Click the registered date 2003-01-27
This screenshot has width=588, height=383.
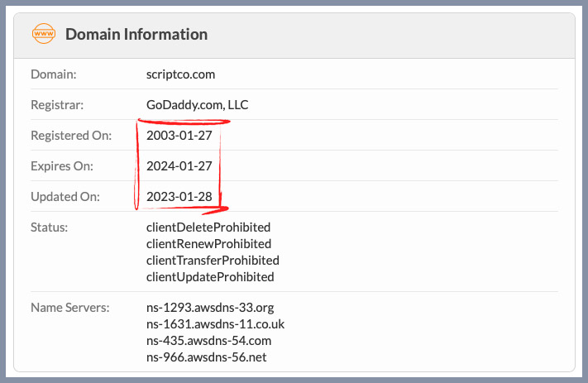(179, 136)
